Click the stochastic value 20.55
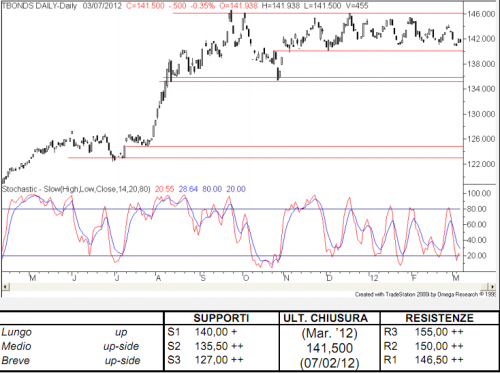The height and width of the screenshot is (373, 500). (x=164, y=189)
